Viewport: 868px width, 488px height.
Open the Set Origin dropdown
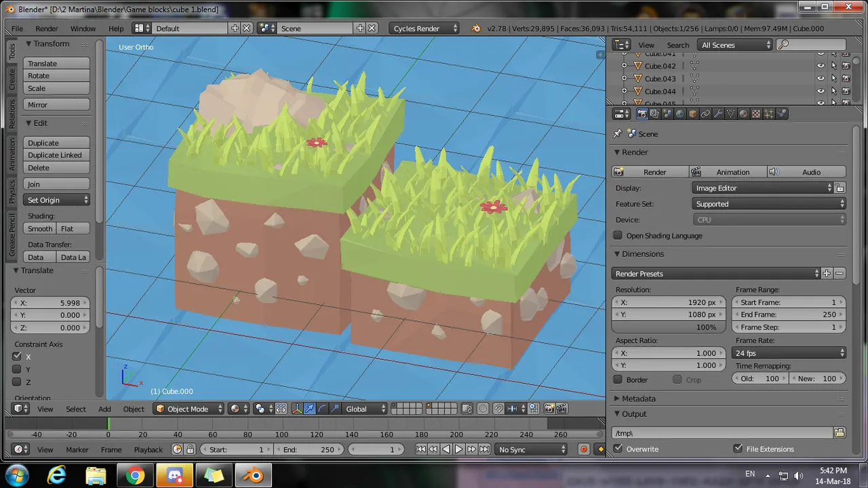57,200
